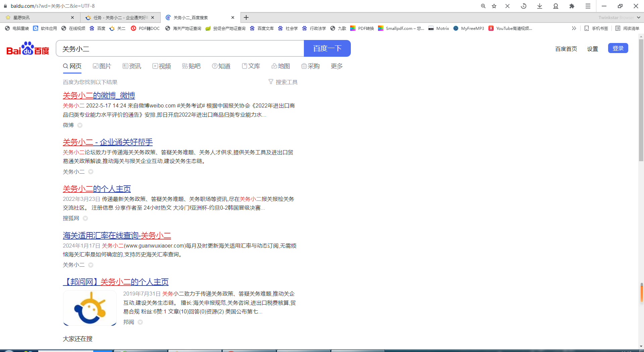The width and height of the screenshot is (644, 352).
Task: Open PDF转DOC bookmark
Action: (x=146, y=29)
